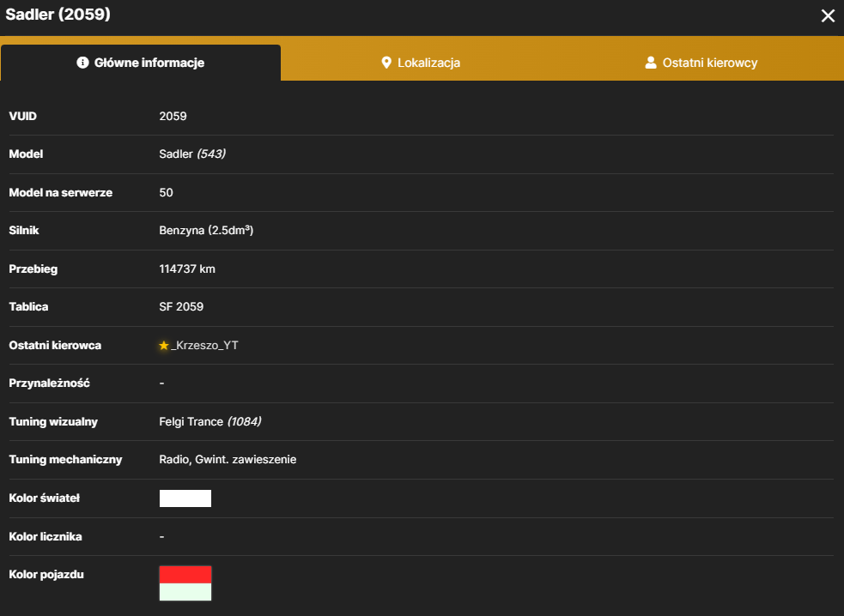
Task: Click the person icon of Ostatni kierowcy
Action: (x=651, y=63)
